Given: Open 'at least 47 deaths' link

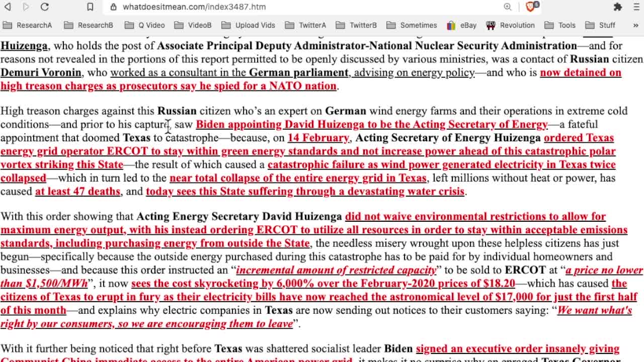Looking at the screenshot, I should (77, 192).
